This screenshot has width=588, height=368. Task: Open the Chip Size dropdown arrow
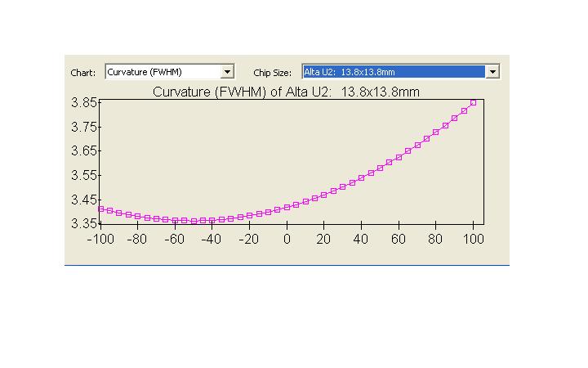click(x=492, y=72)
